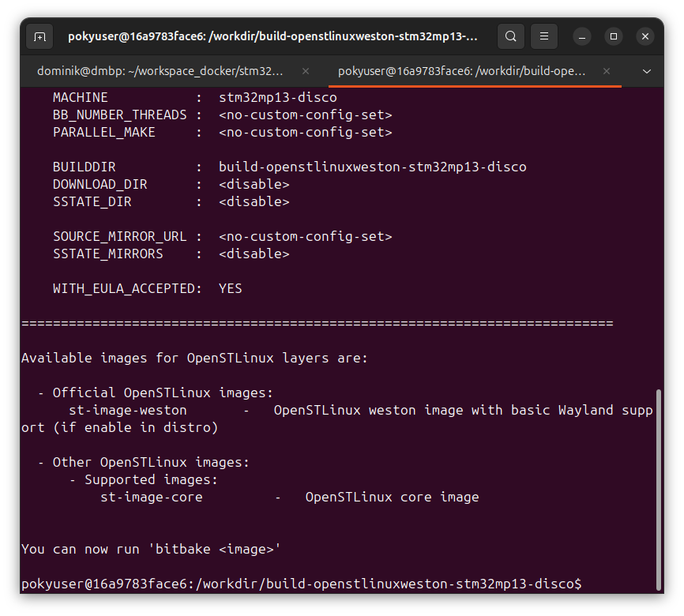Screen dimensions: 684x616
Task: Expand the tab list dropdown arrow
Action: 647,71
